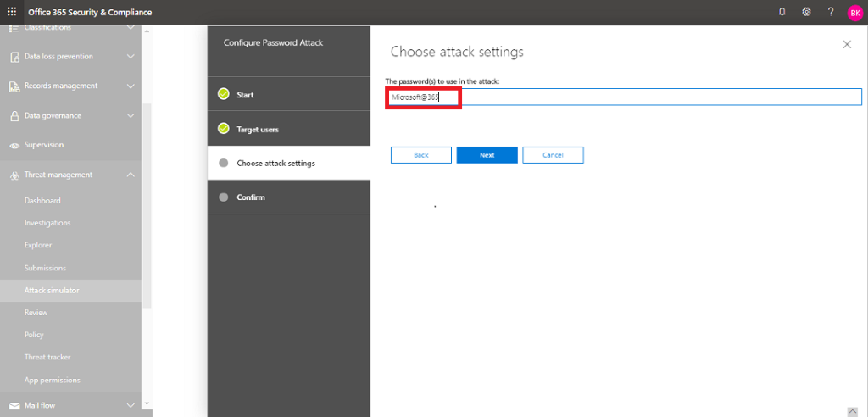Open the Policy menu item
The height and width of the screenshot is (417, 868).
34,335
